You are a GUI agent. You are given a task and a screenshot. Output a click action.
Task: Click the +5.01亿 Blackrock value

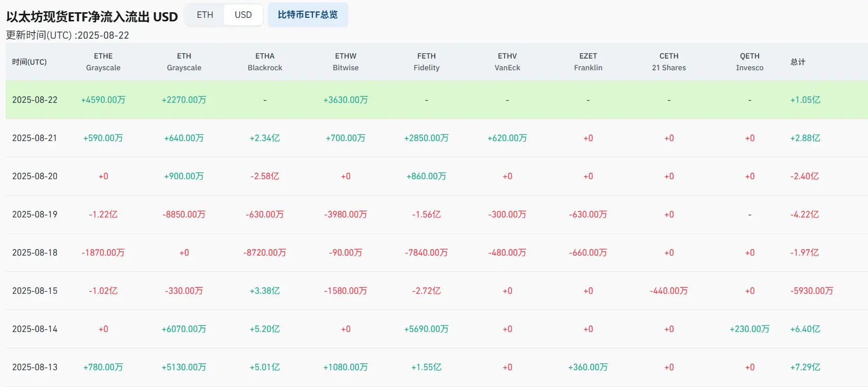(265, 367)
